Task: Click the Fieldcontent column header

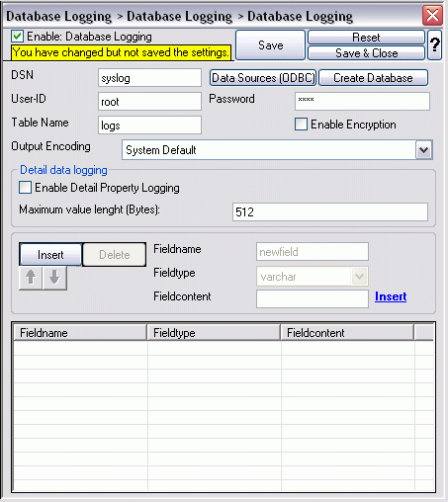Action: coord(347,333)
